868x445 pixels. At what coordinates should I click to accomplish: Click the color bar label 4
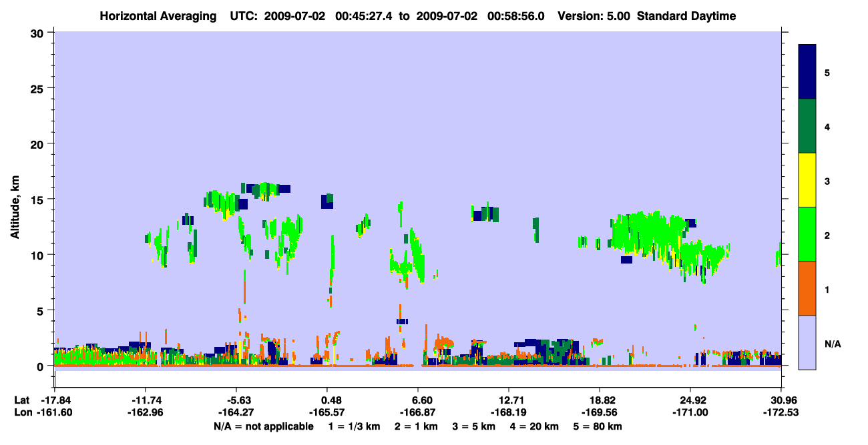[x=827, y=127]
